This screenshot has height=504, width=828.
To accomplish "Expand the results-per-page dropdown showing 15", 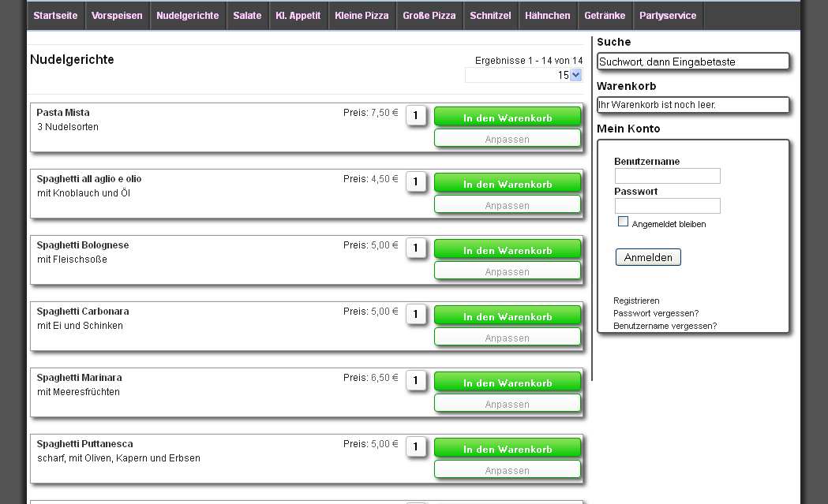I will [x=575, y=75].
